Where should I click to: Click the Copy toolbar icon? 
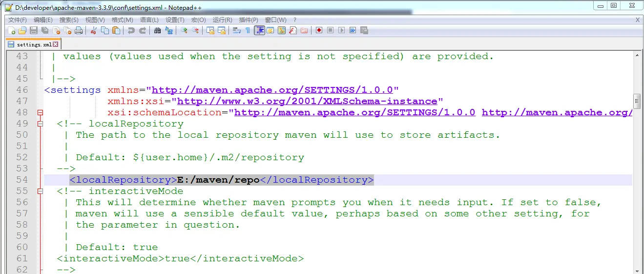tap(105, 30)
